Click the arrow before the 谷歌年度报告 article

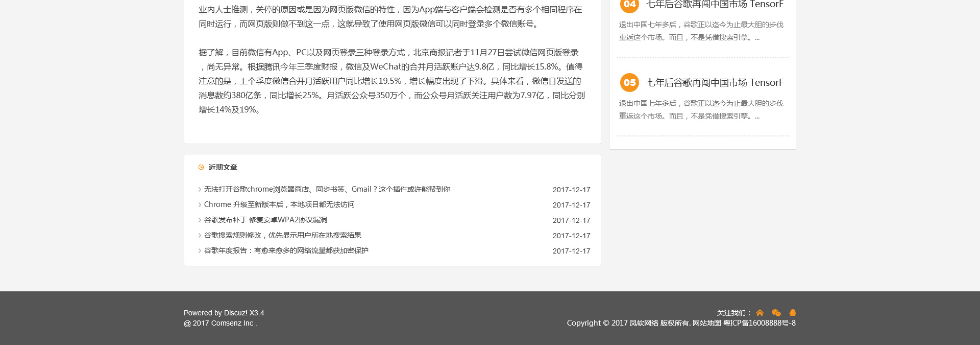200,251
